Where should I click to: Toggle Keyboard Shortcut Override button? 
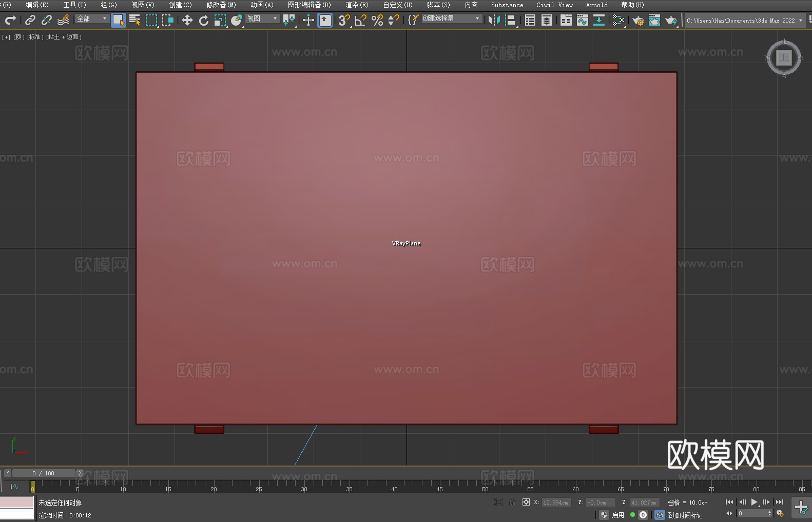(325, 20)
